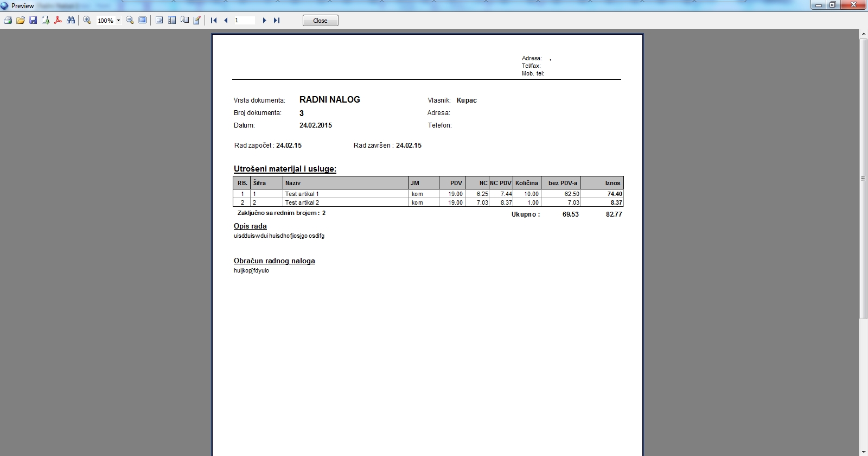Screen dimensions: 868x456
Task: Click the 'Količina' column header
Action: pyautogui.click(x=527, y=183)
